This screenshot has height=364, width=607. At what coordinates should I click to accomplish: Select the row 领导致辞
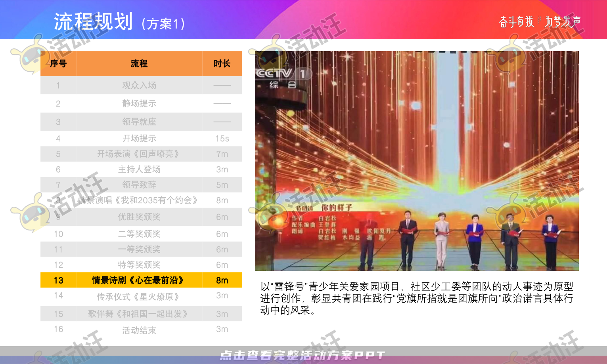coord(141,185)
